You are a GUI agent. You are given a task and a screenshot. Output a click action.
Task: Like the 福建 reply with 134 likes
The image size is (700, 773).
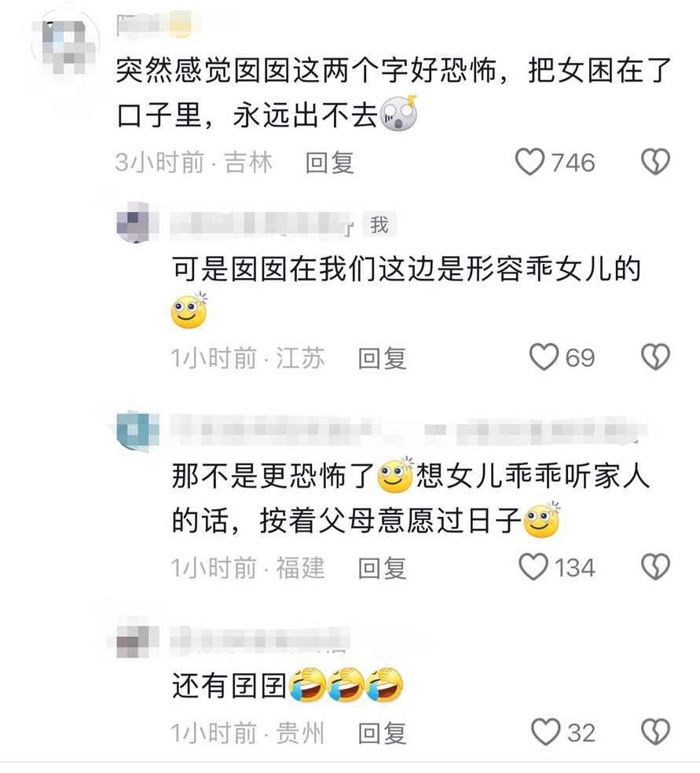pos(533,566)
